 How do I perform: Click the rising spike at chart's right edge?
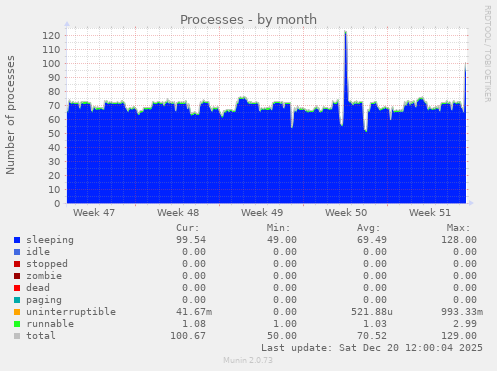coord(465,67)
